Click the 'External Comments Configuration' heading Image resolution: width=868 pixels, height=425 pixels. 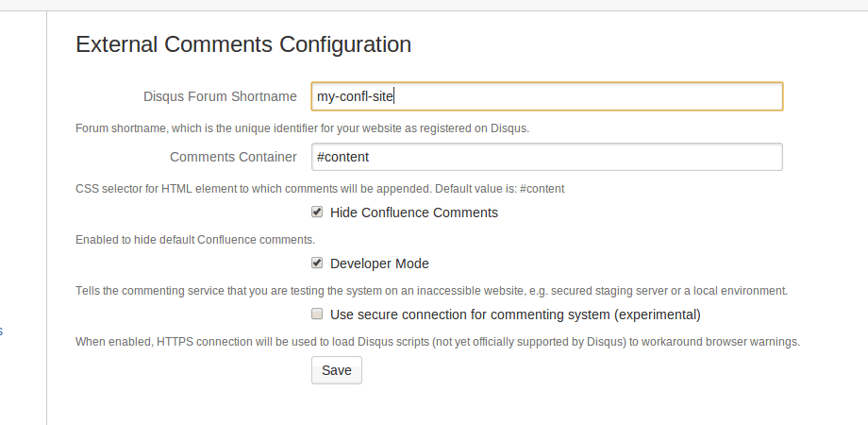(243, 43)
